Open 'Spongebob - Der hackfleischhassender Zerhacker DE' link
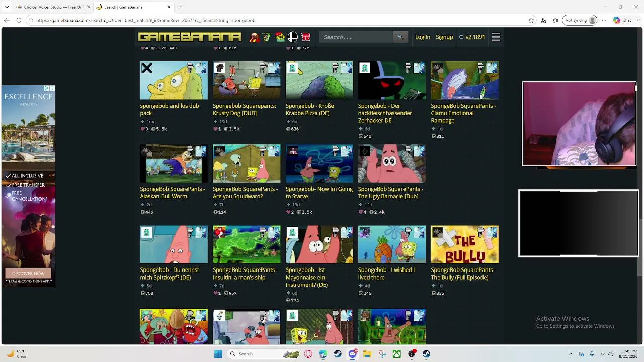Viewport: 644px width, 362px height. coord(385,113)
